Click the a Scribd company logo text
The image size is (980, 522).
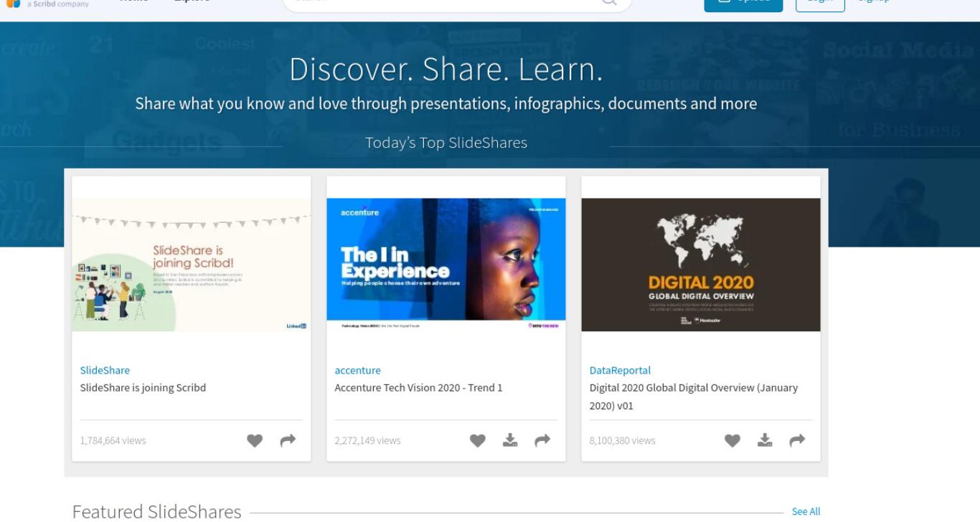click(57, 4)
